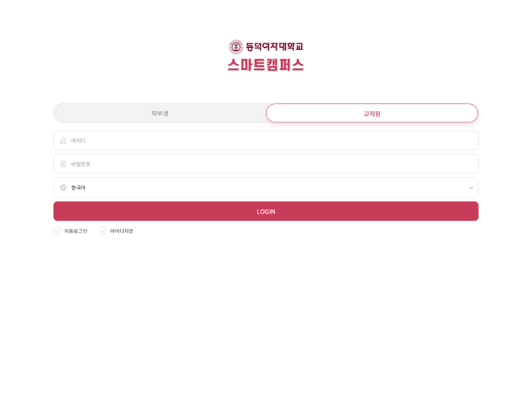
Task: Enable the 자동로그인 checkbox
Action: pyautogui.click(x=57, y=231)
